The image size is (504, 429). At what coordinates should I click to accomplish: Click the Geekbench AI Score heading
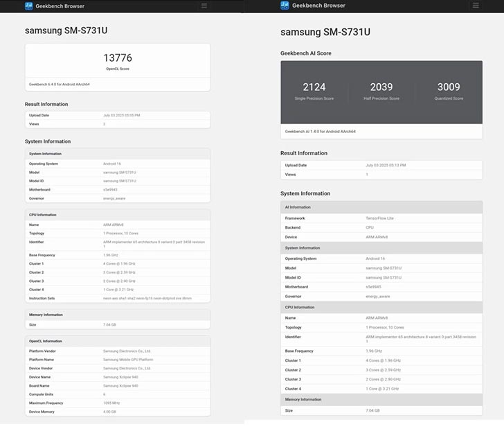click(306, 53)
